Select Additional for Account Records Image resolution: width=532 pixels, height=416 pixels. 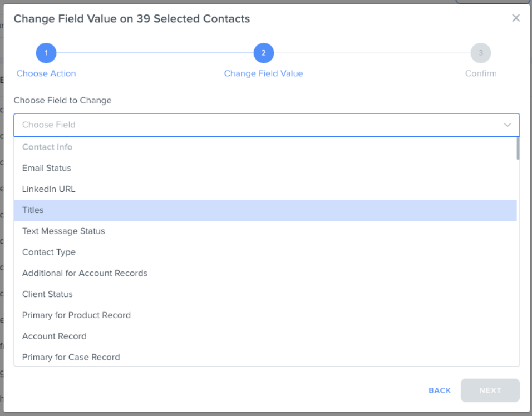click(265, 273)
